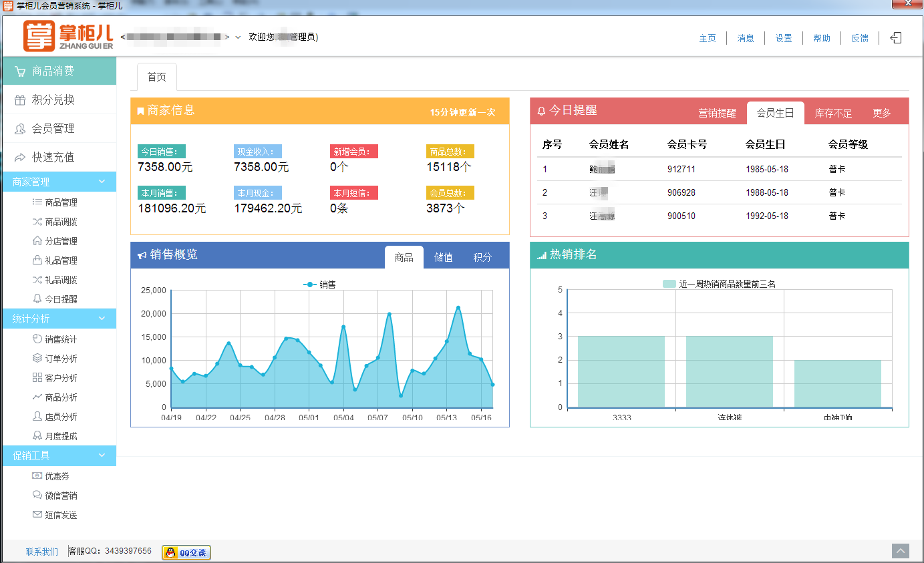Click the 今日提醒 bell icon in sidebar
This screenshot has width=924, height=563.
pos(37,299)
